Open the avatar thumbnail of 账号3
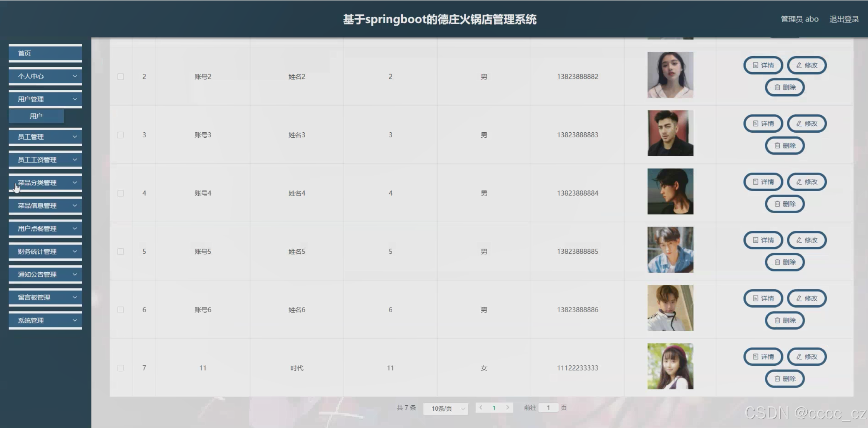The height and width of the screenshot is (428, 868). coord(670,133)
